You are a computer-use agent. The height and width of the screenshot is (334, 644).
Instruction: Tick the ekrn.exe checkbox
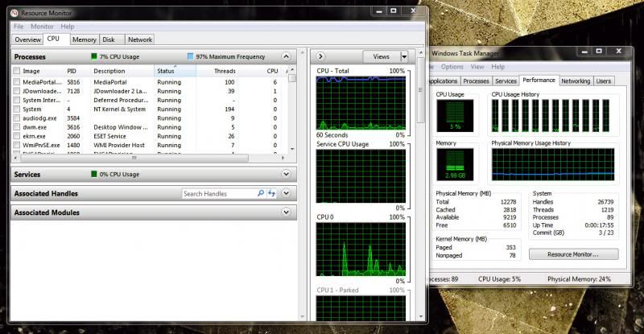tap(16, 136)
